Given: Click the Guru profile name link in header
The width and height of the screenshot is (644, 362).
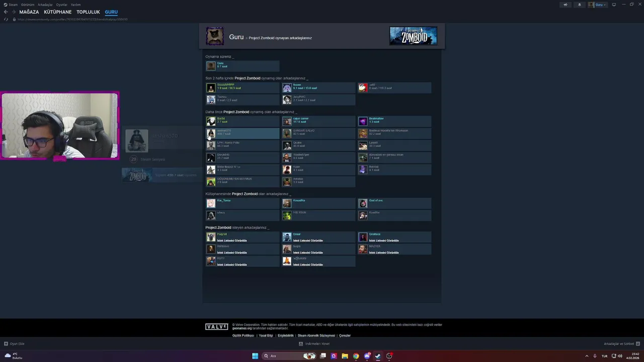Looking at the screenshot, I should point(236,37).
